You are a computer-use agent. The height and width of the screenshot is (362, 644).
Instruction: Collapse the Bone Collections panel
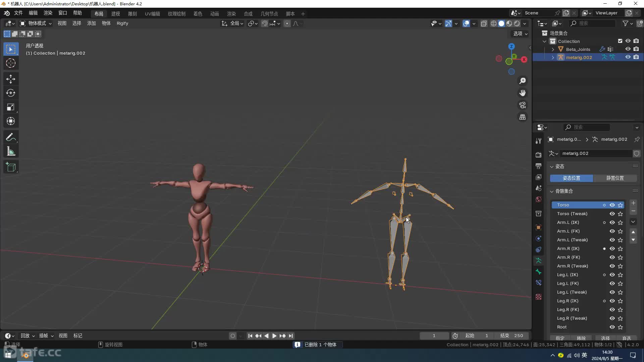coord(552,191)
